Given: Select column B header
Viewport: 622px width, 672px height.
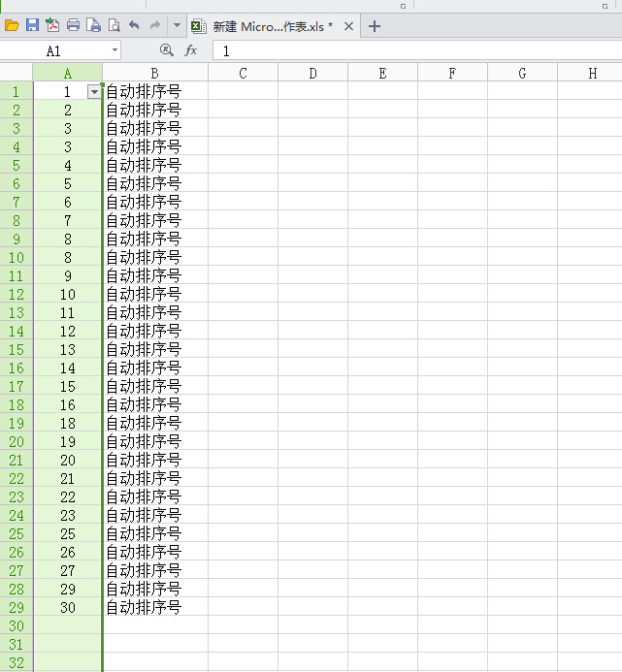Looking at the screenshot, I should (155, 74).
